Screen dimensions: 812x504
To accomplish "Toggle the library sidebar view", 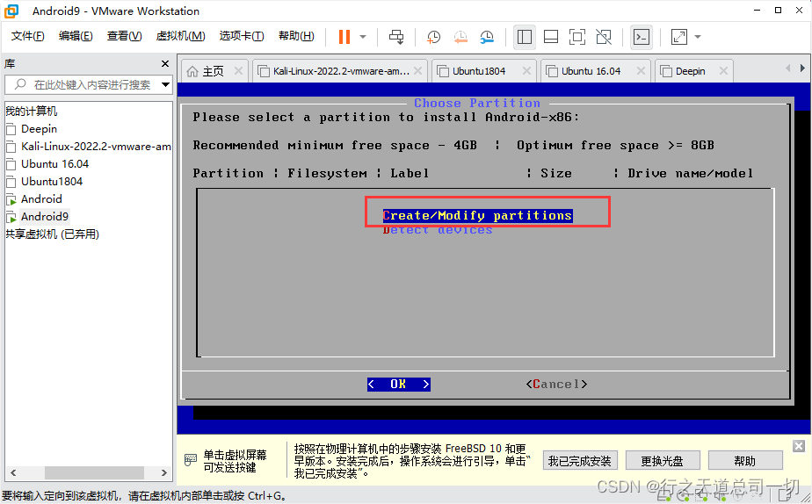I will click(x=525, y=37).
